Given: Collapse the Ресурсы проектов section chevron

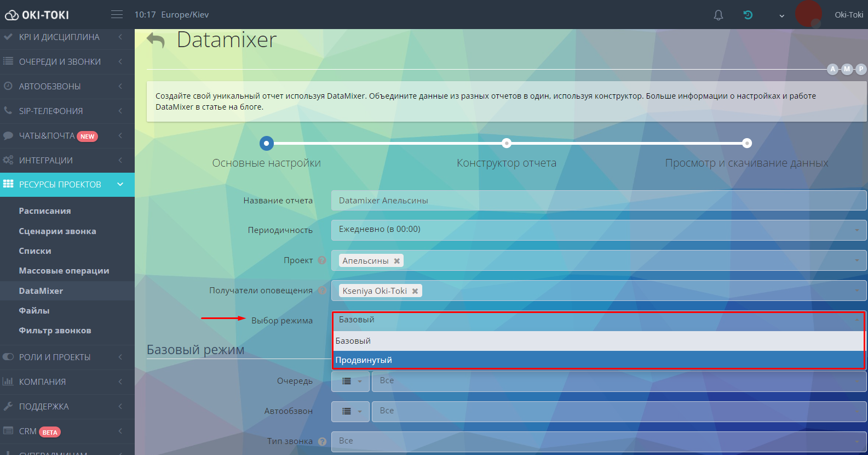Looking at the screenshot, I should [x=120, y=184].
